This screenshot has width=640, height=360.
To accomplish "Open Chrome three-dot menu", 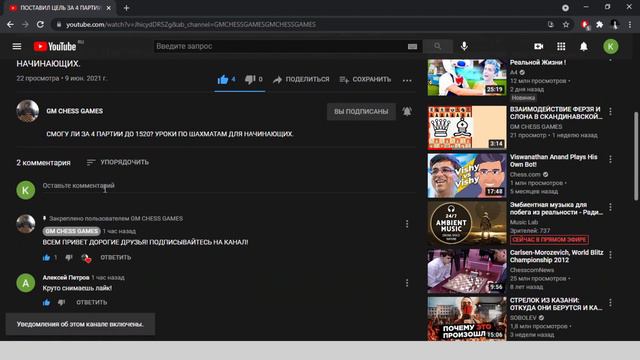I will [x=630, y=24].
